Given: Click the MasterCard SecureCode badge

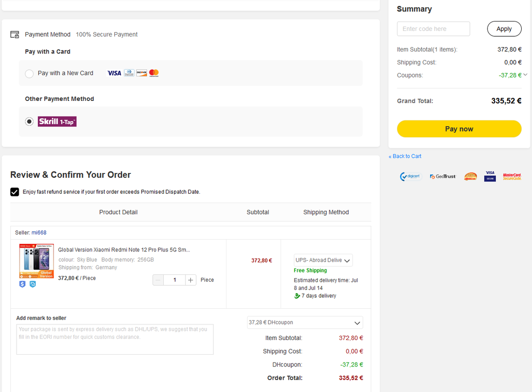Looking at the screenshot, I should coord(512,177).
